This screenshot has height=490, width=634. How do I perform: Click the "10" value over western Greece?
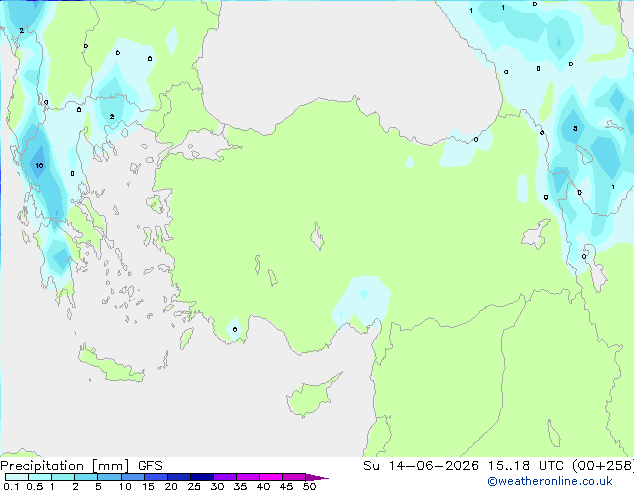point(39,165)
